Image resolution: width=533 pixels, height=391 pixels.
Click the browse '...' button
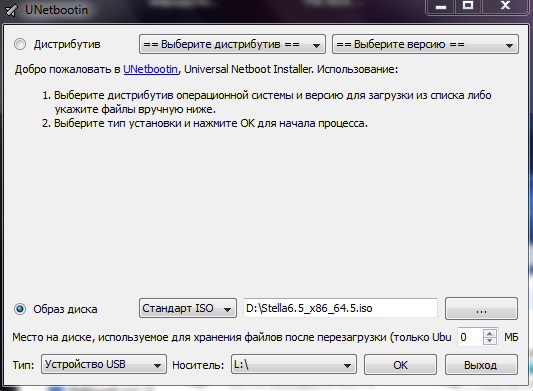coord(481,309)
